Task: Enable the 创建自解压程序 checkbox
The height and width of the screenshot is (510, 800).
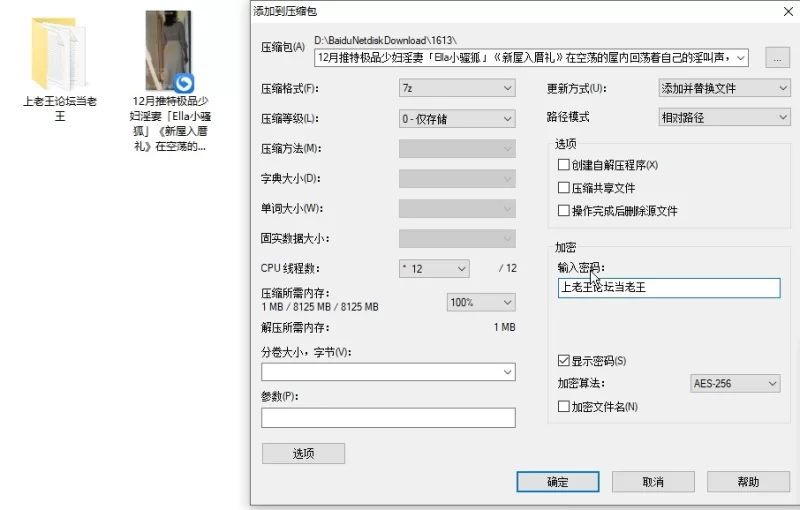Action: tap(563, 165)
